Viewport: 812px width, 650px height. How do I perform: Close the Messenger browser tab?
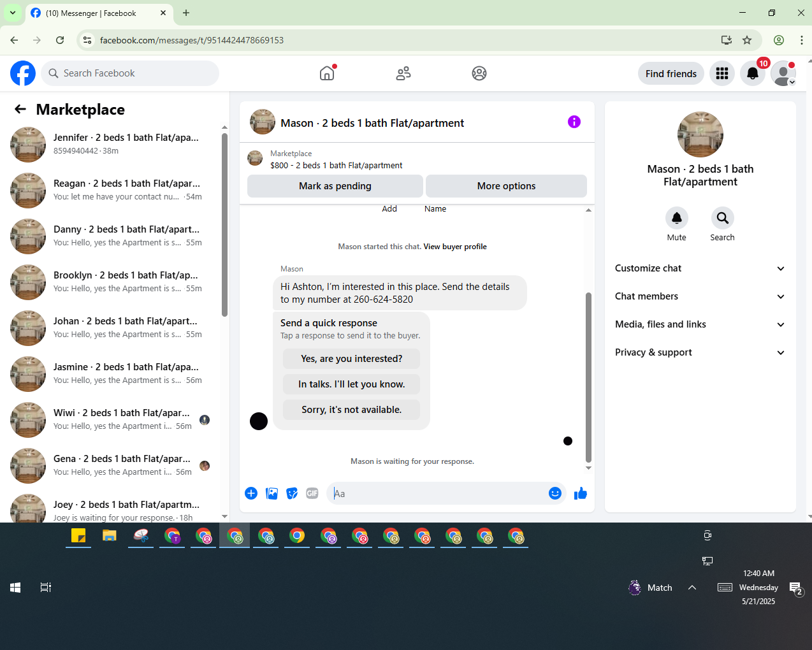coord(163,13)
